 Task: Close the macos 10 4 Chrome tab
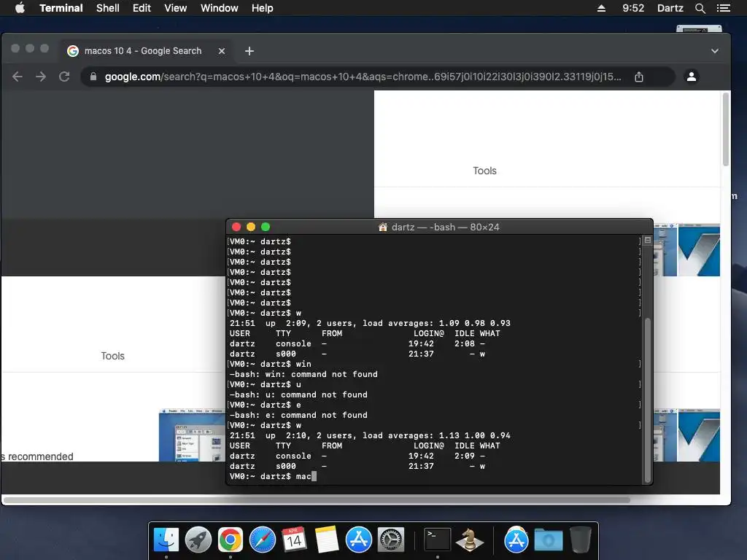[x=222, y=51]
